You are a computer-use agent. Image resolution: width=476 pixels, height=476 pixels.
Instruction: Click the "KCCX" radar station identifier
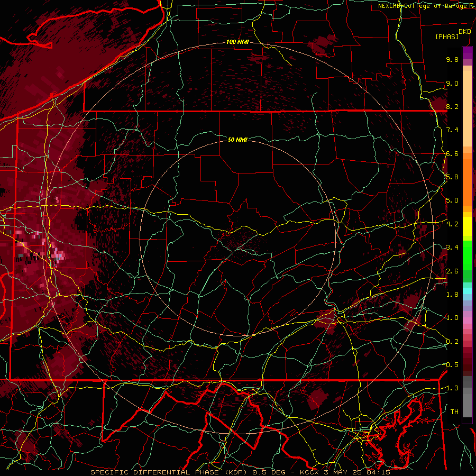pyautogui.click(x=309, y=472)
